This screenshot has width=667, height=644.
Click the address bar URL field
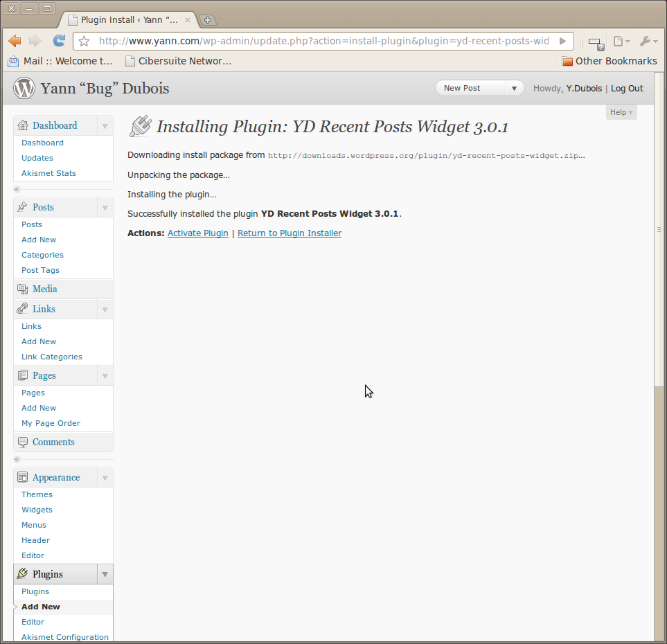tap(323, 42)
